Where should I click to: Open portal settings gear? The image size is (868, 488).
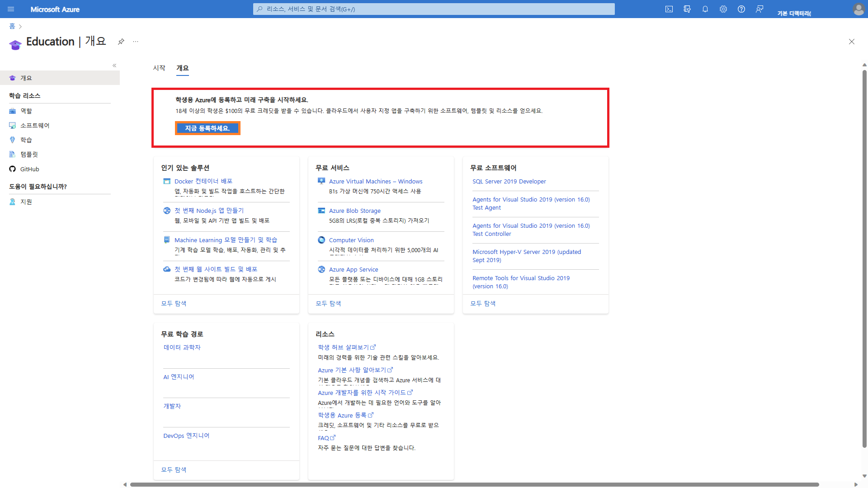pos(723,9)
